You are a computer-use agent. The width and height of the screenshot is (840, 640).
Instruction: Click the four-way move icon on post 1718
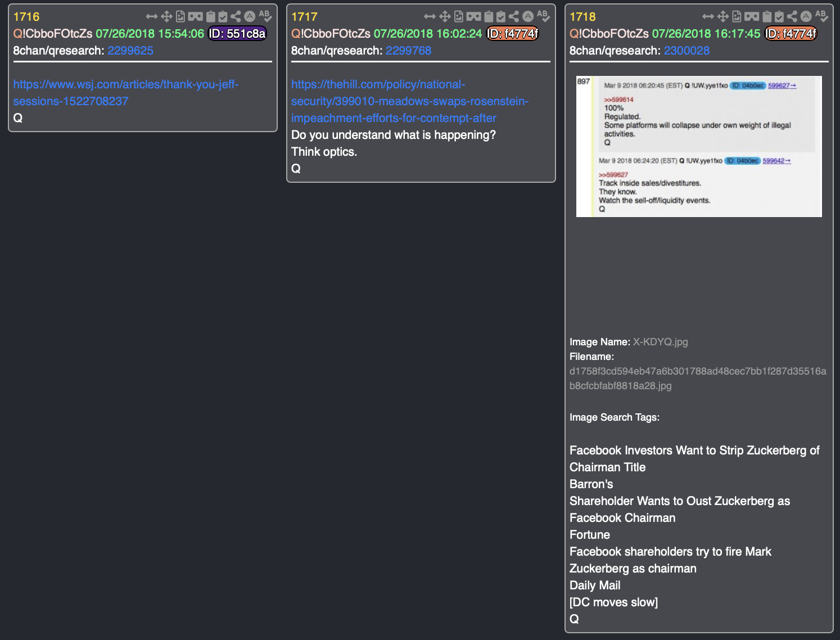[x=723, y=17]
